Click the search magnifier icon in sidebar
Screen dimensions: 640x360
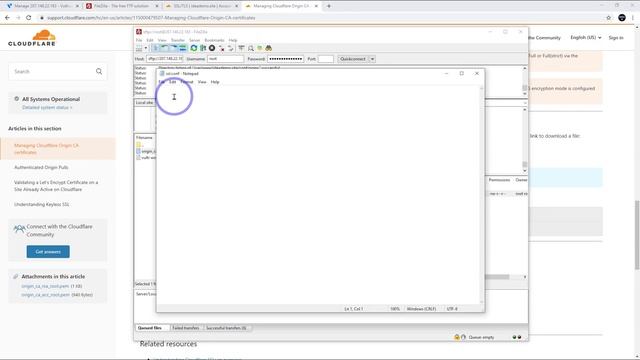pyautogui.click(x=99, y=71)
